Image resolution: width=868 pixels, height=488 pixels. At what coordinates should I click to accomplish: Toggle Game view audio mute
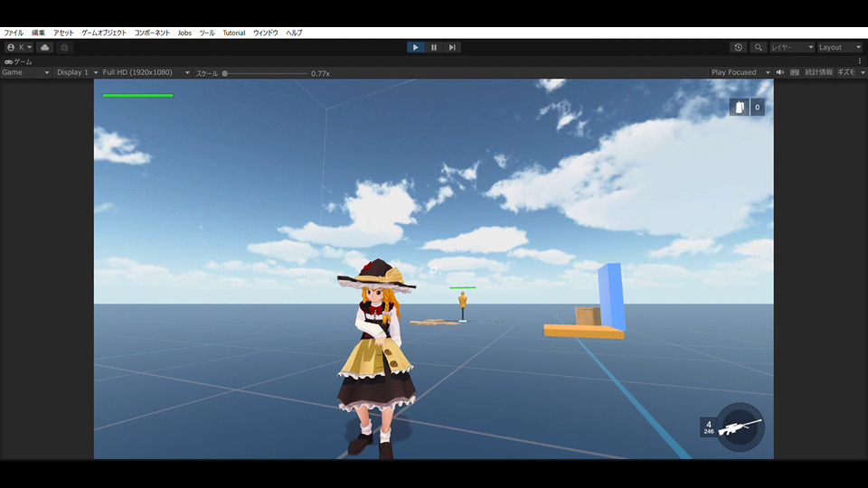(x=780, y=72)
